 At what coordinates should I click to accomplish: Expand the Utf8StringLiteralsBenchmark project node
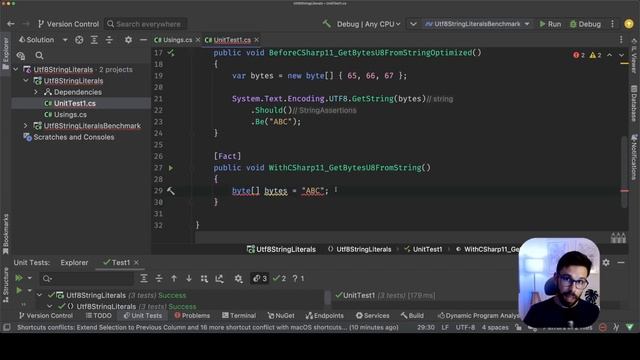[26, 126]
